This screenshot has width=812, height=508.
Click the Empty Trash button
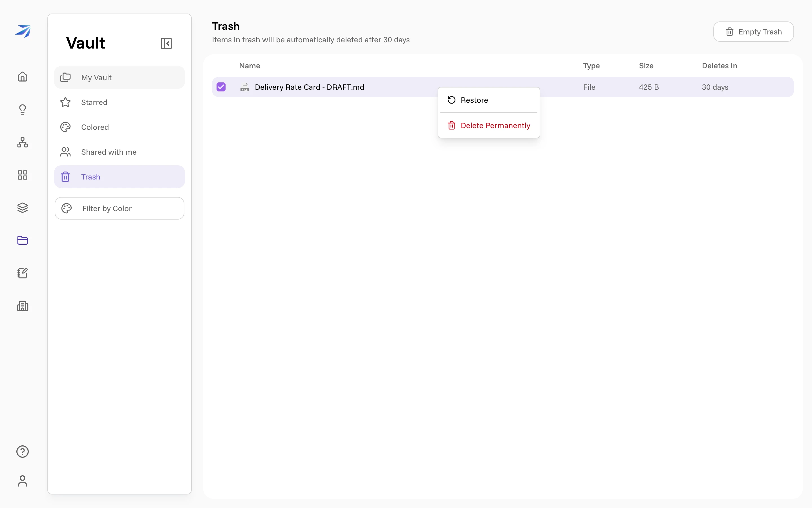click(x=753, y=32)
